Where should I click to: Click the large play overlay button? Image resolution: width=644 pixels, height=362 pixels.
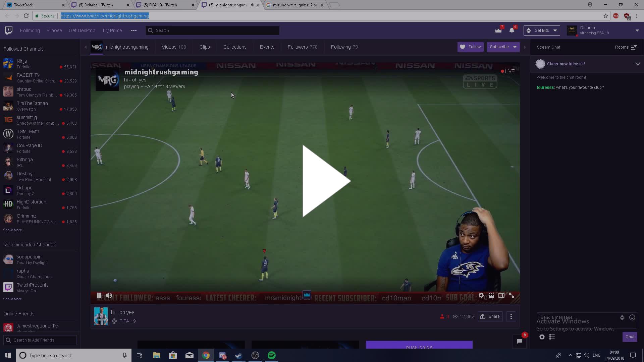pyautogui.click(x=326, y=181)
